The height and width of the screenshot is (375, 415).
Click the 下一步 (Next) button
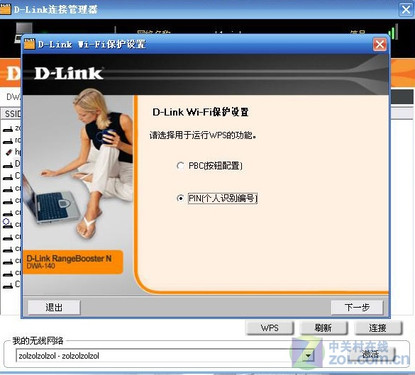[357, 307]
